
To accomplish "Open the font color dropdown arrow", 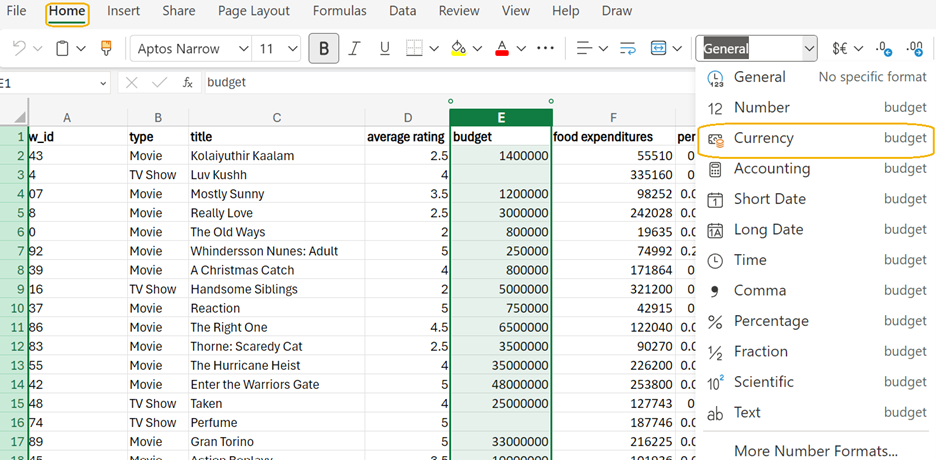I will coord(522,48).
